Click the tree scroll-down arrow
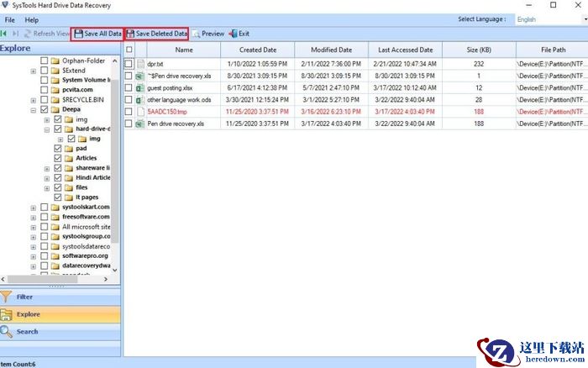Image resolution: width=588 pixels, height=368 pixels. (x=115, y=270)
